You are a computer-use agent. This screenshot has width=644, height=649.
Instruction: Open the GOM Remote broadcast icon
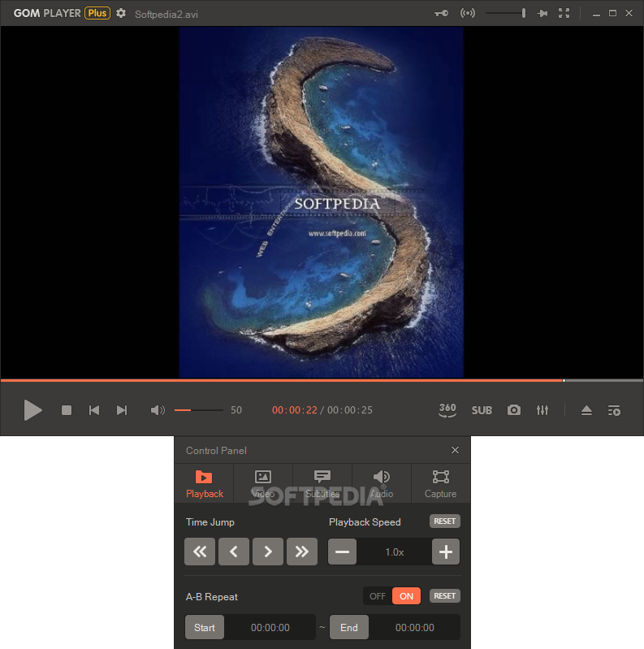pyautogui.click(x=468, y=13)
